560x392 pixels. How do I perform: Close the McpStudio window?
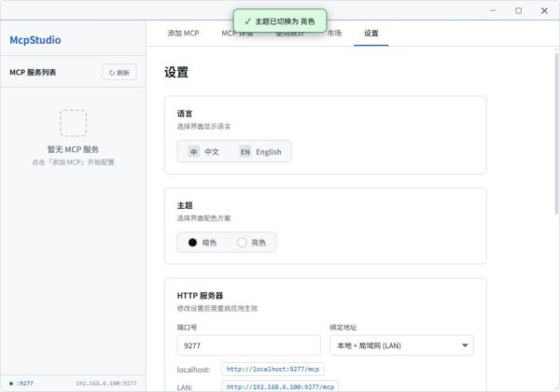point(544,10)
